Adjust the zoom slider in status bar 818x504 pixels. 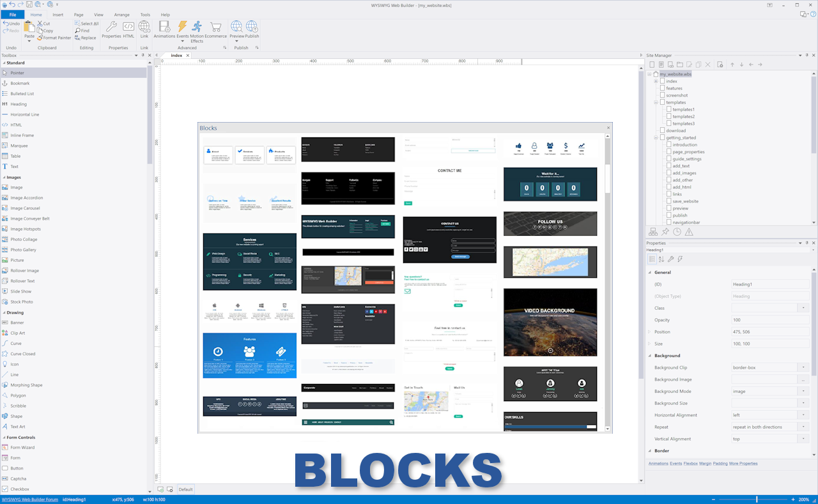click(757, 500)
